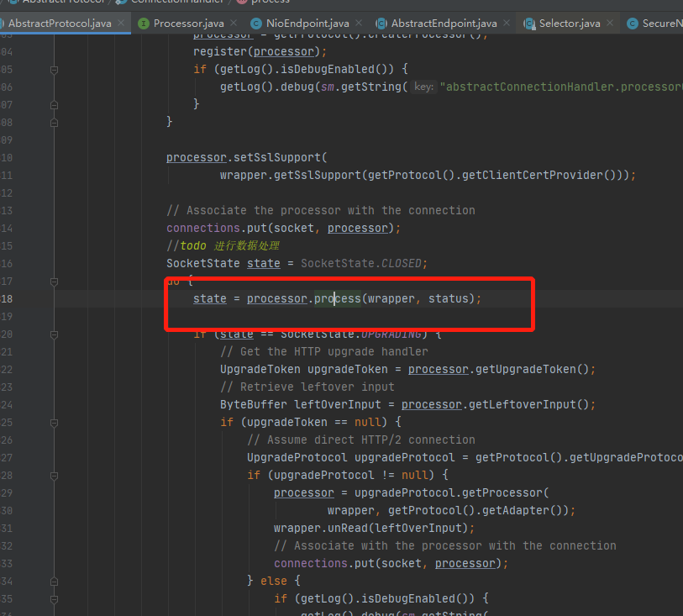This screenshot has width=683, height=616.
Task: Click processor.setSslSupport call
Action: point(246,157)
